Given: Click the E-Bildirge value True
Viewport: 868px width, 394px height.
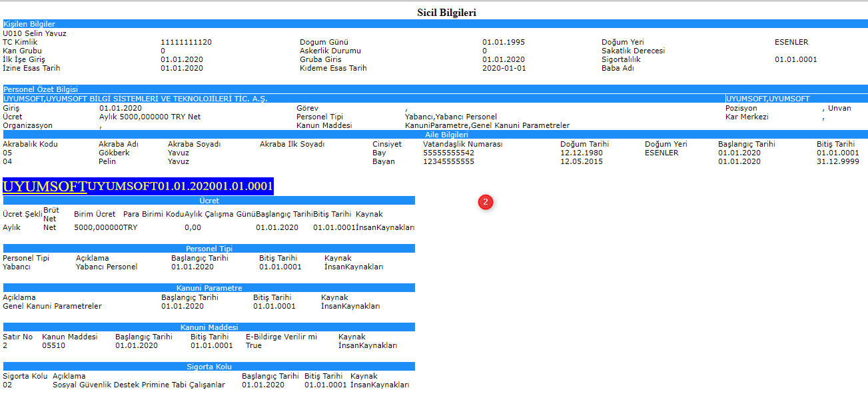Looking at the screenshot, I should point(254,345).
